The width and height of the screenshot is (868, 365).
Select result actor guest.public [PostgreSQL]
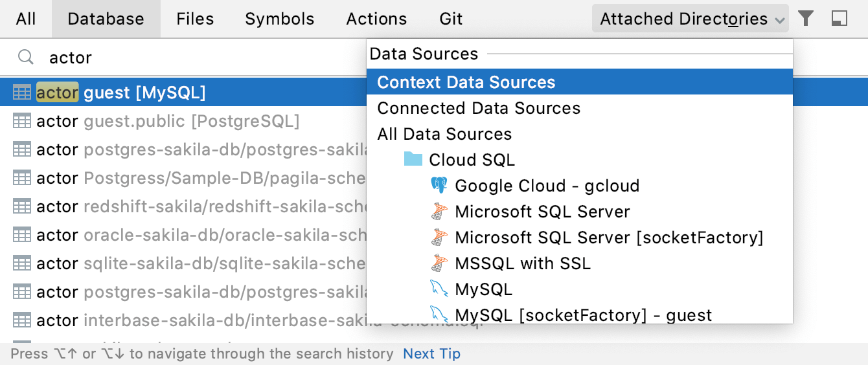click(x=183, y=121)
